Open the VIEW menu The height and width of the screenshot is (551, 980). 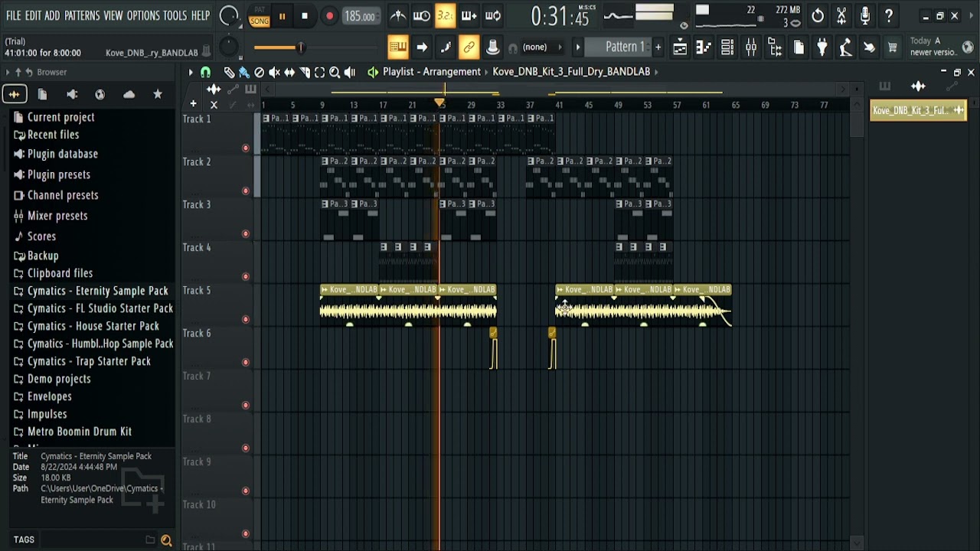(x=113, y=15)
